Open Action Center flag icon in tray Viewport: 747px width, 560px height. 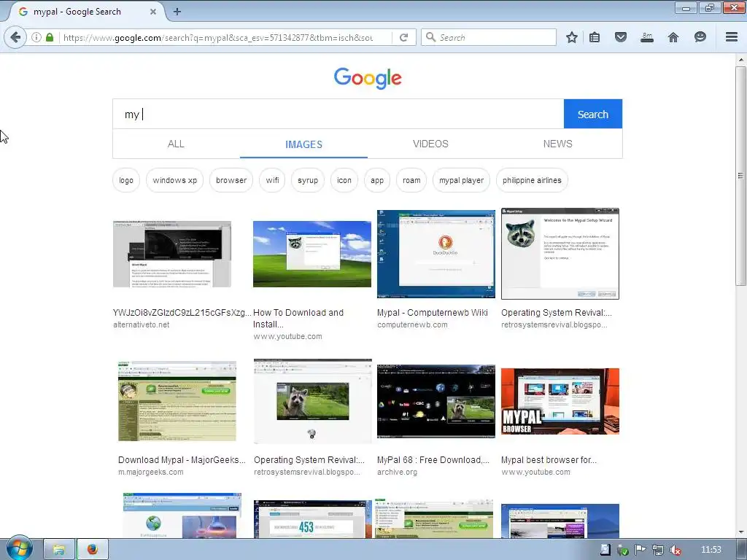pyautogui.click(x=640, y=550)
